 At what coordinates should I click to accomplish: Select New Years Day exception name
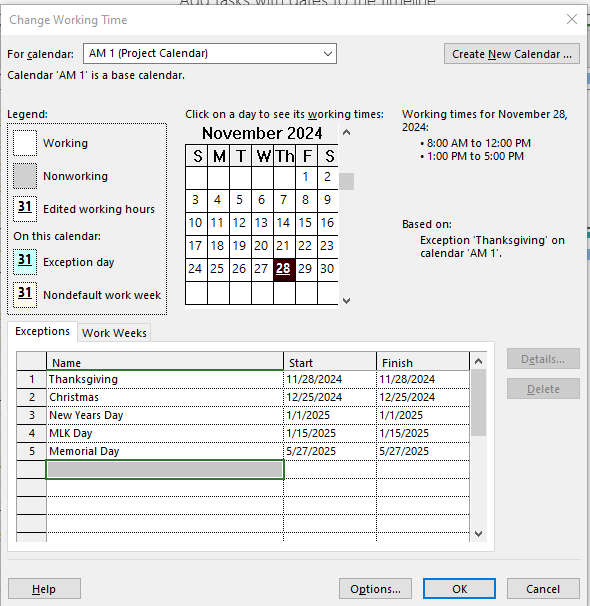pos(165,415)
